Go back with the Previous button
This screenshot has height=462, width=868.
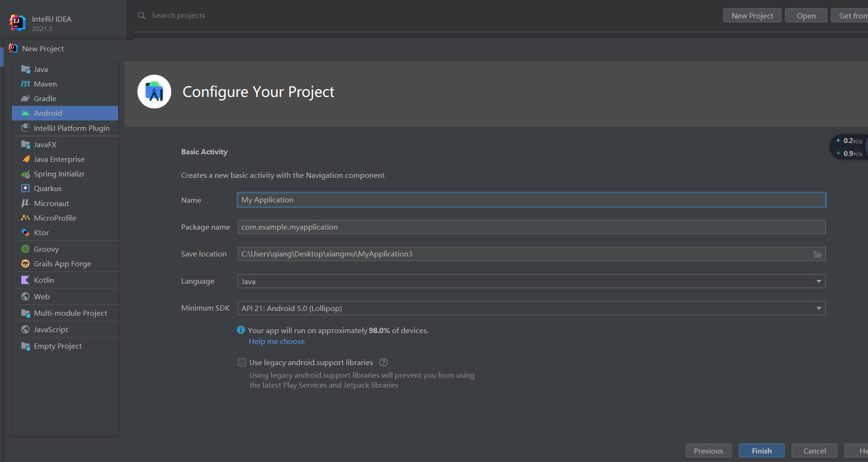tap(708, 451)
